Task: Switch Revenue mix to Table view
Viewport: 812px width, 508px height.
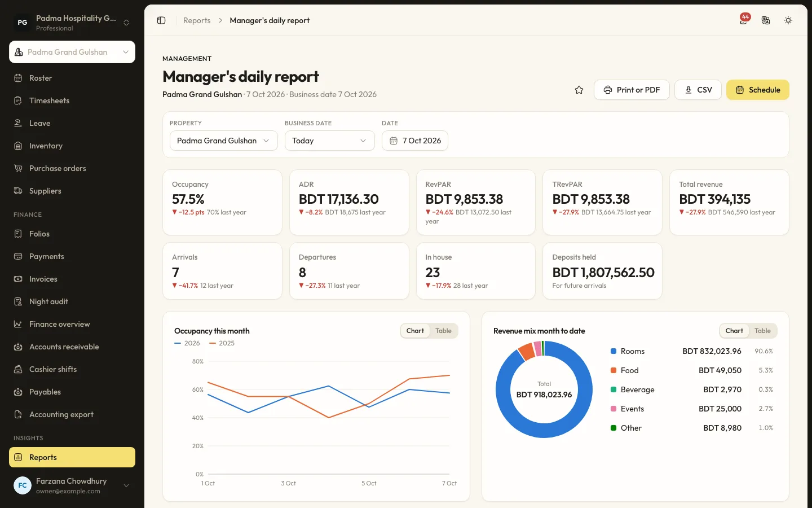Action: coord(762,331)
